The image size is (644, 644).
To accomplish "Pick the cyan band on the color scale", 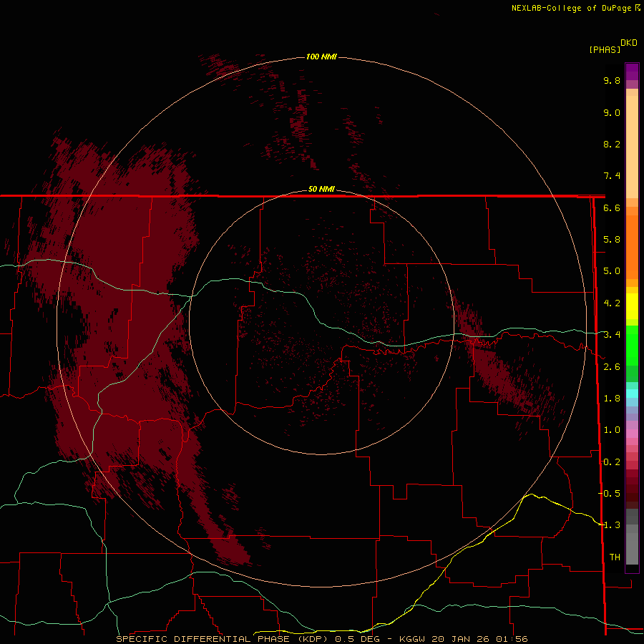I will point(632,394).
